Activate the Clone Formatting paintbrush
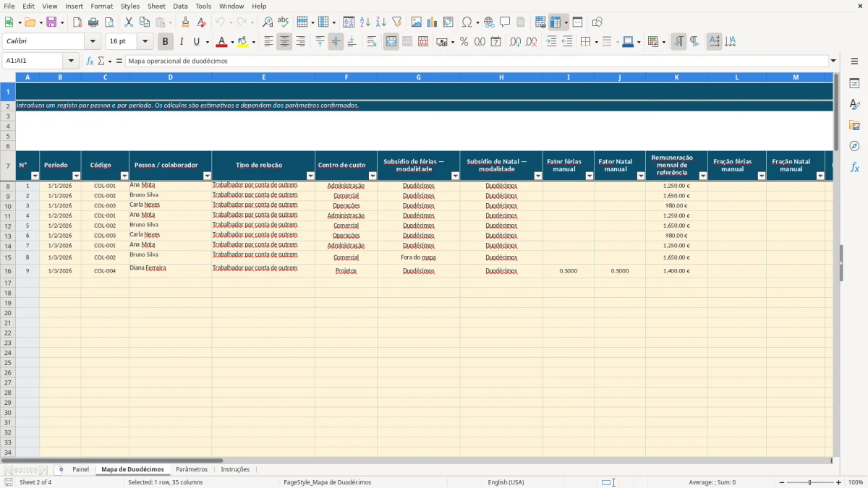Screen dimensions: 868x488 click(x=185, y=22)
